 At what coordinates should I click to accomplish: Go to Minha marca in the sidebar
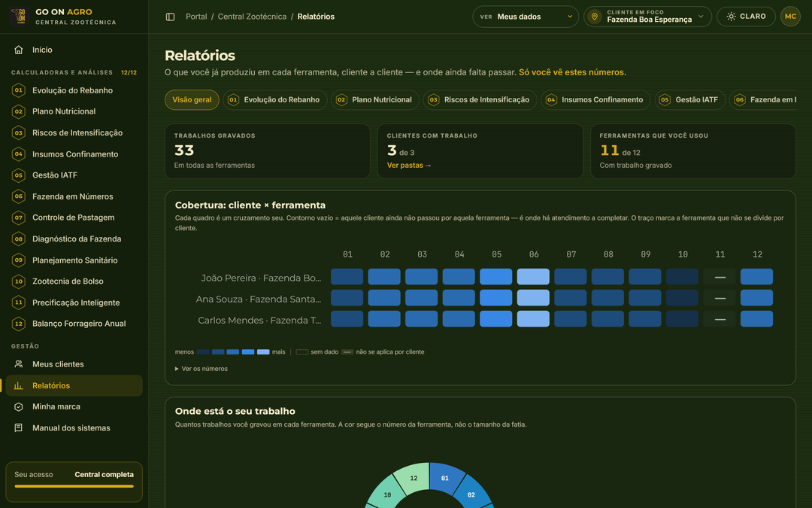[x=74, y=407]
